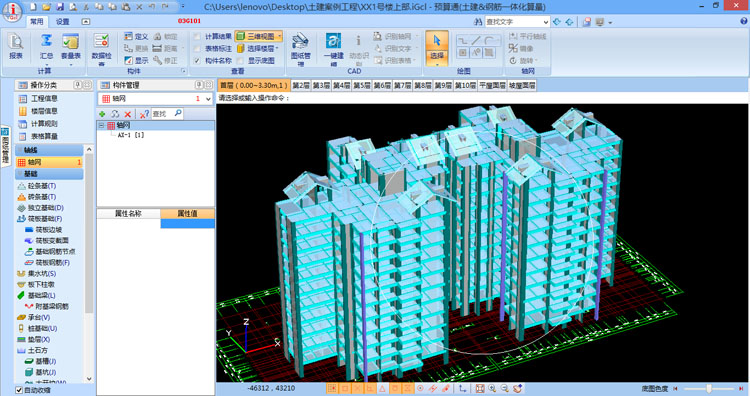750x396 pixels.
Task: Adjust the 底图色度 brightness slider
Action: click(x=709, y=389)
